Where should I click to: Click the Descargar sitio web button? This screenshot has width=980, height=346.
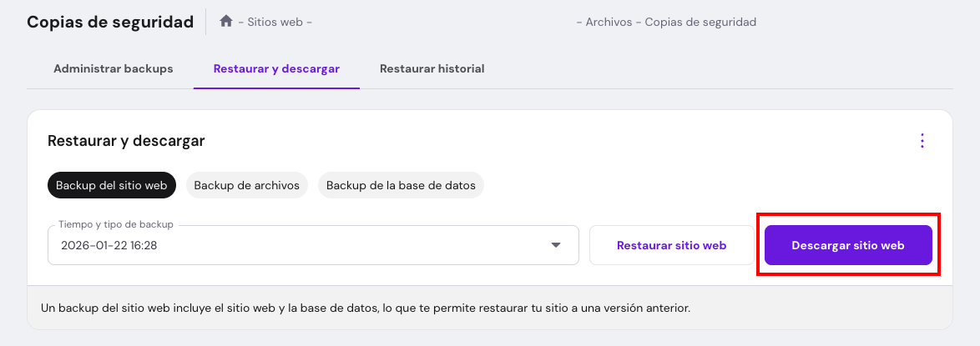coord(848,245)
